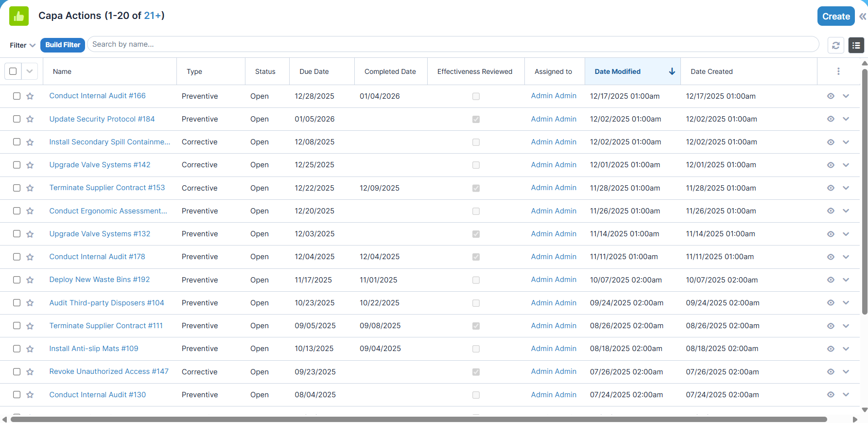Favorite Revoke Unauthorized Access #147
Image resolution: width=868 pixels, height=423 pixels.
30,372
